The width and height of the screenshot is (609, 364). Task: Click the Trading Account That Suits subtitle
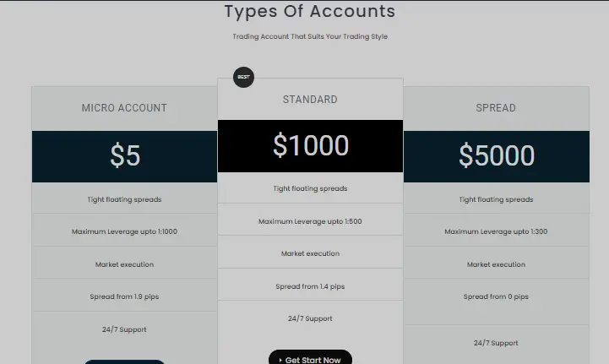(x=310, y=37)
